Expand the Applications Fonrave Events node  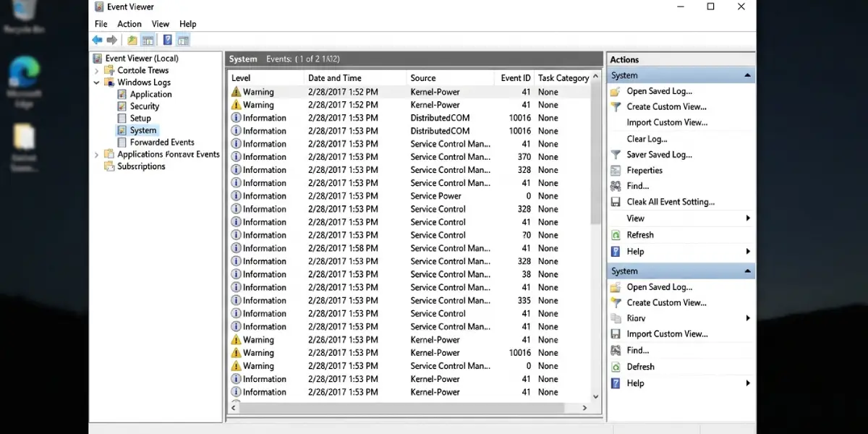pos(97,155)
